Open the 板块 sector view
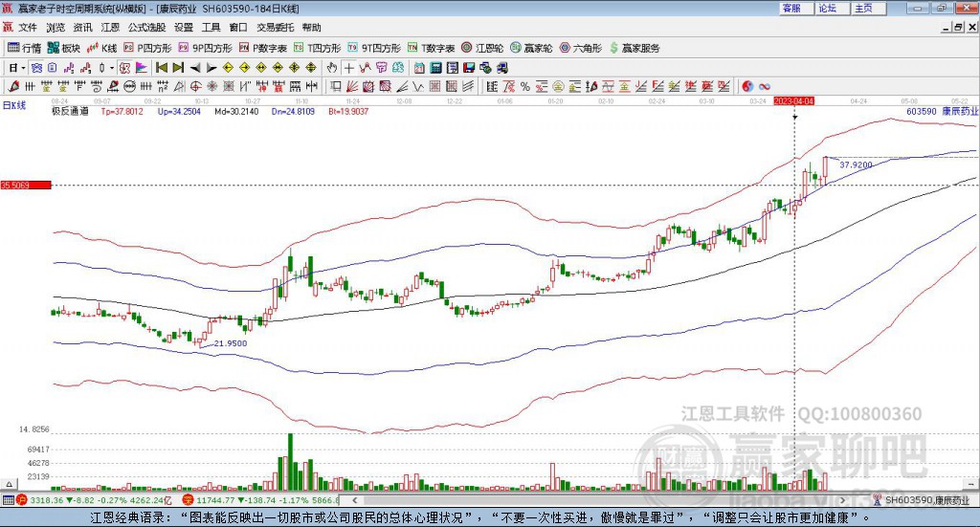The image size is (980, 527). pos(63,48)
